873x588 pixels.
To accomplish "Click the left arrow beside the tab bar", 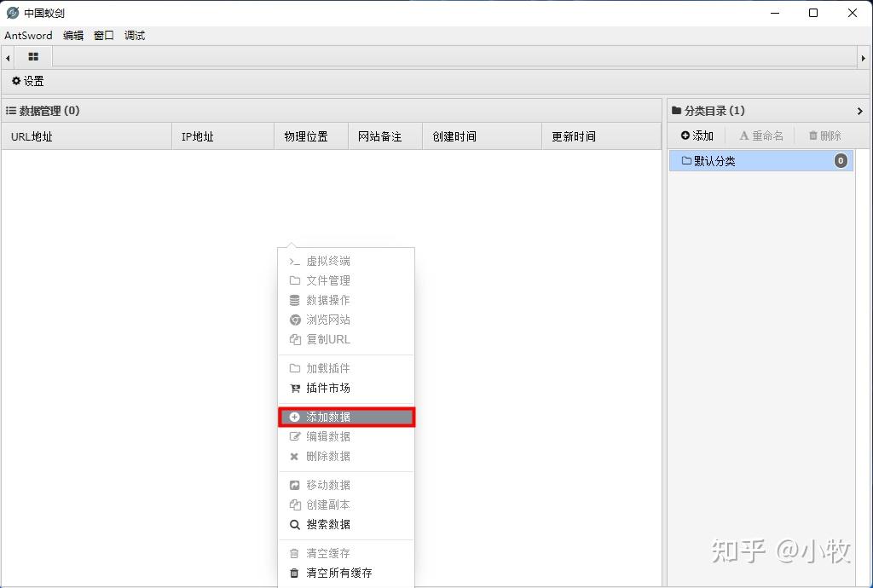I will [7, 56].
